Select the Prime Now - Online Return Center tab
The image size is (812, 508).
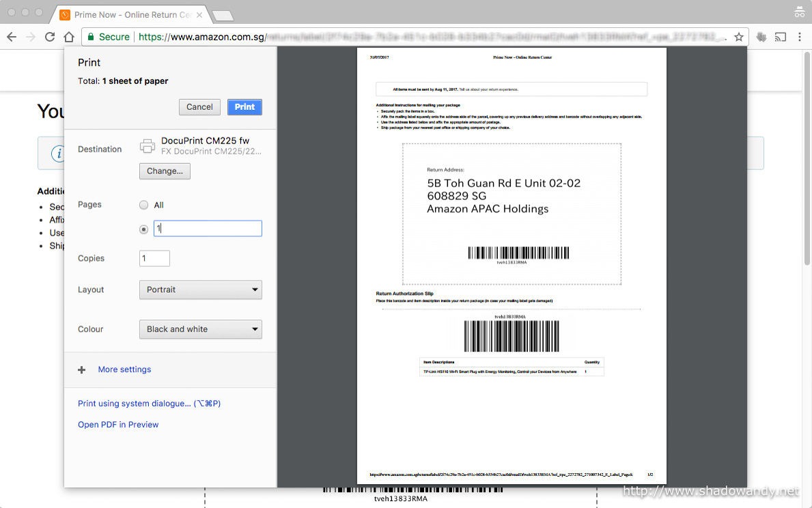point(131,14)
